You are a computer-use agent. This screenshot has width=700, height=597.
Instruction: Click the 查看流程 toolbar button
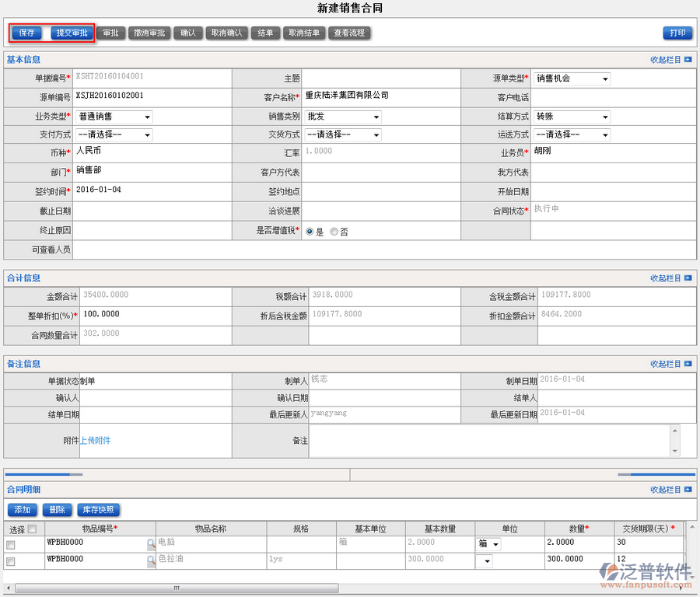click(348, 33)
